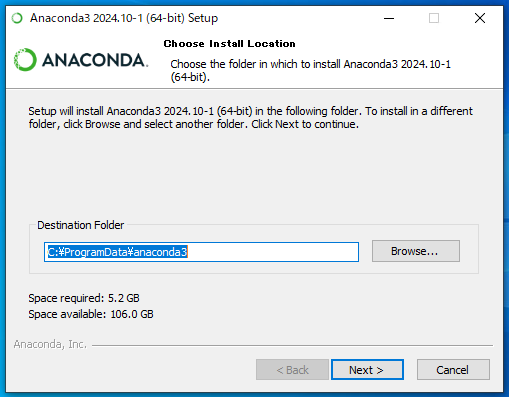Focus the Destination Folder path field
Image resolution: width=509 pixels, height=397 pixels.
[201, 252]
